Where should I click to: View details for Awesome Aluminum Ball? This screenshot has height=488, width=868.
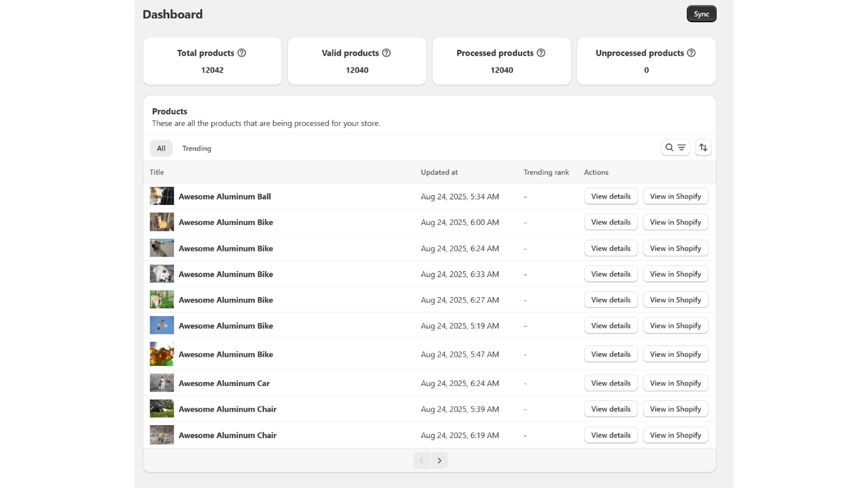coord(610,196)
